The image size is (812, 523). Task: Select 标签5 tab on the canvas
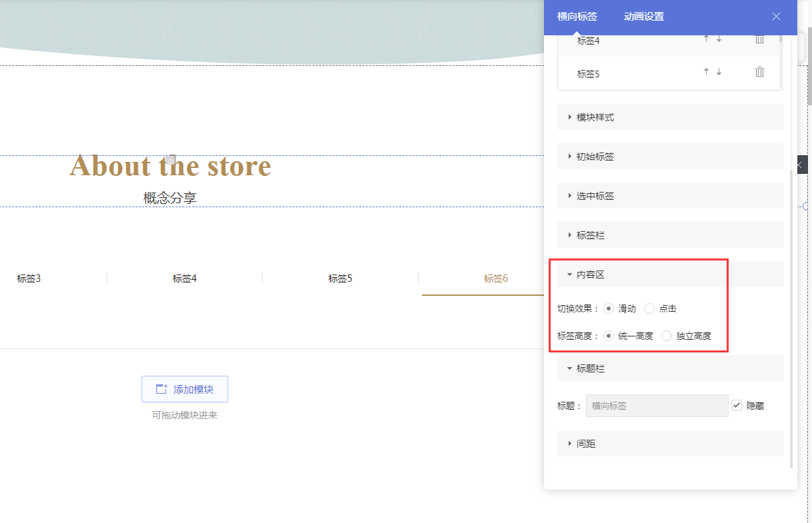pyautogui.click(x=340, y=278)
